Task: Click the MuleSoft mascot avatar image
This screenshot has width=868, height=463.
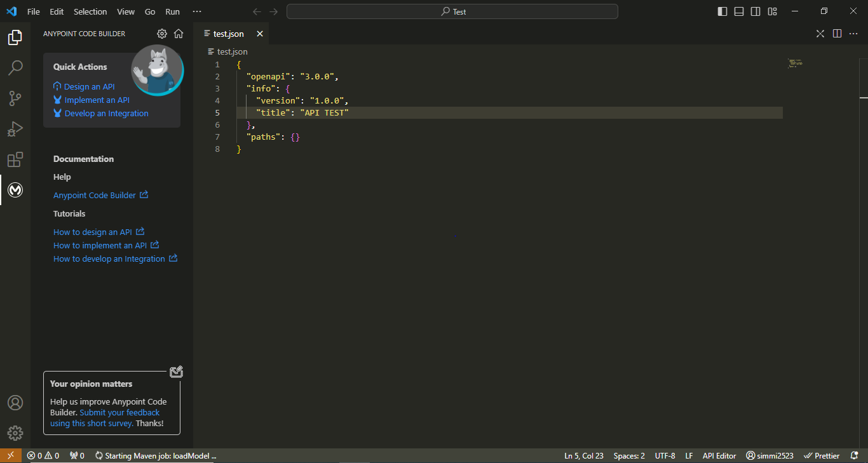Action: point(157,70)
